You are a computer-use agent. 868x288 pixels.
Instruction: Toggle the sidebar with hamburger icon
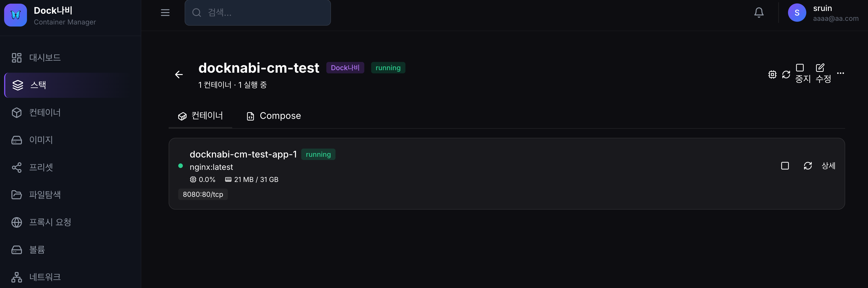165,13
